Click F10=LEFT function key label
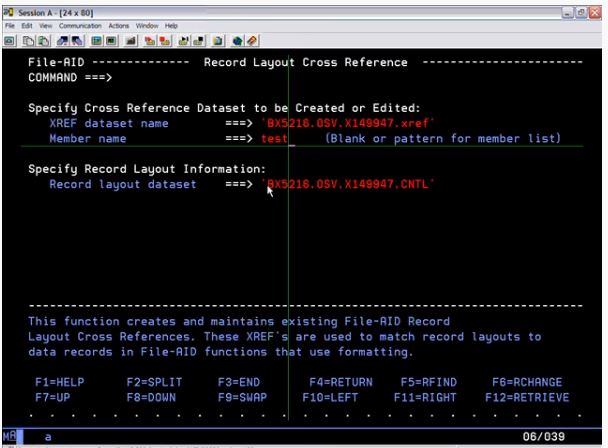Image resolution: width=608 pixels, height=448 pixels. click(x=330, y=398)
